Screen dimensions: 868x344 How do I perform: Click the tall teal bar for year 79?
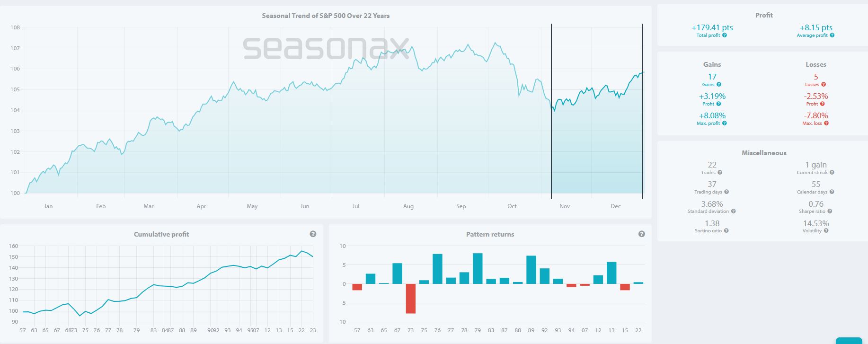(x=478, y=269)
